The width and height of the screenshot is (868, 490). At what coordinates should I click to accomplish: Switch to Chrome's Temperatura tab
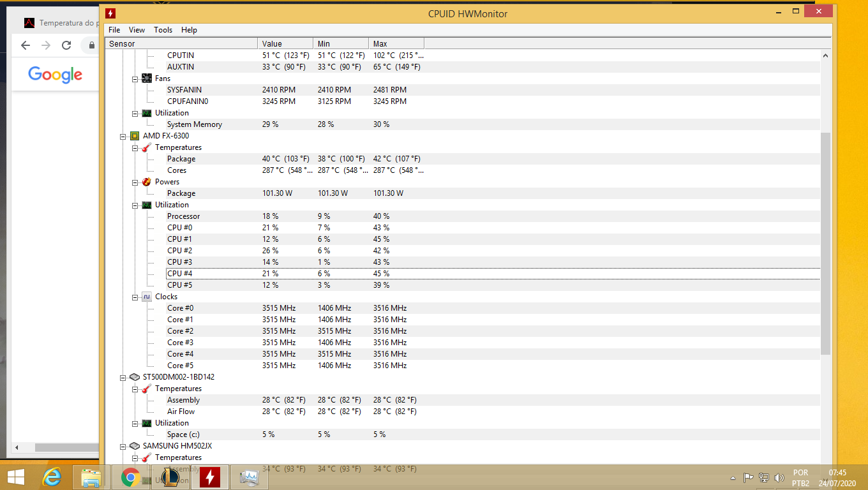[61, 23]
